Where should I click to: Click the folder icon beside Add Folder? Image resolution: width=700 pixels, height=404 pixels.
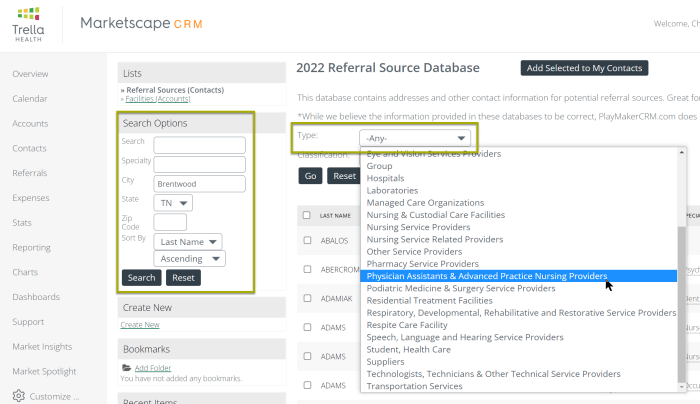click(126, 368)
